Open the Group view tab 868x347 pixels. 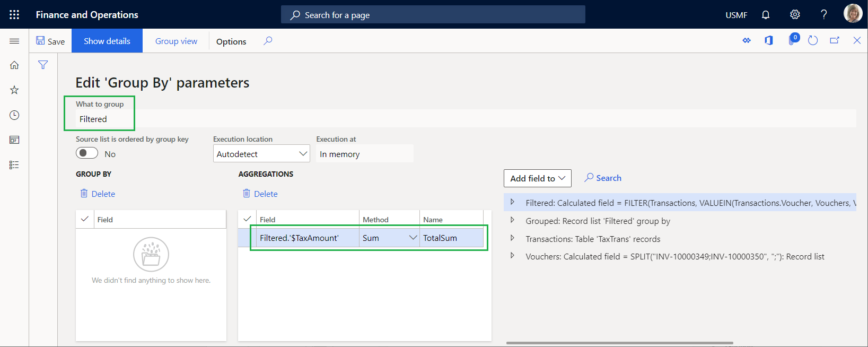click(x=176, y=41)
